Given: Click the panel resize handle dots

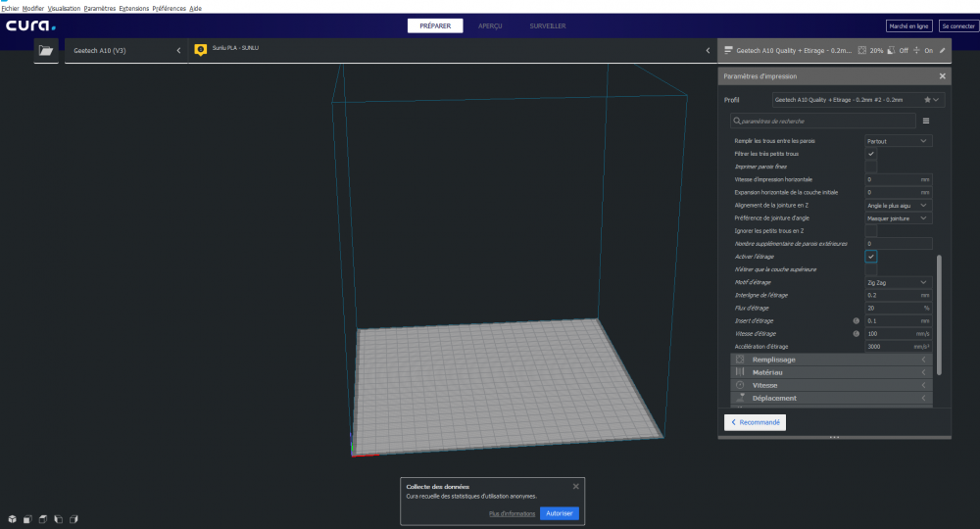Looking at the screenshot, I should (834, 437).
